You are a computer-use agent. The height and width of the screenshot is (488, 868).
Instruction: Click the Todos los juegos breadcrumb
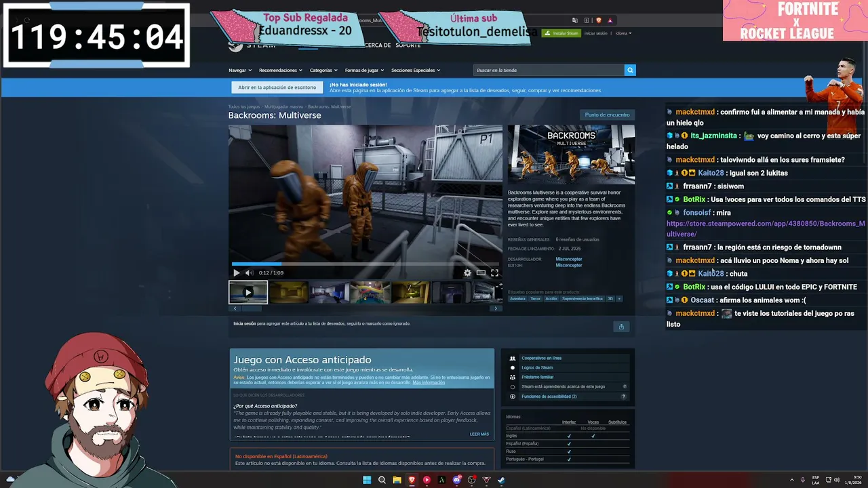(244, 106)
